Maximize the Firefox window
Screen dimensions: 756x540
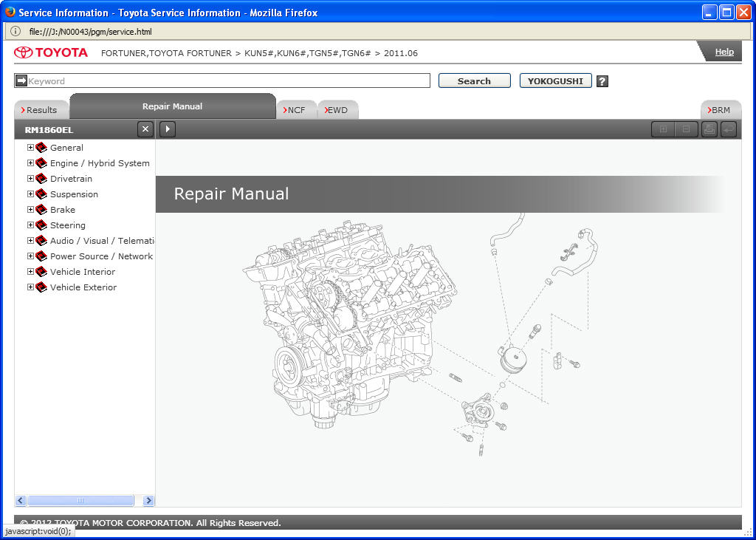(x=726, y=13)
